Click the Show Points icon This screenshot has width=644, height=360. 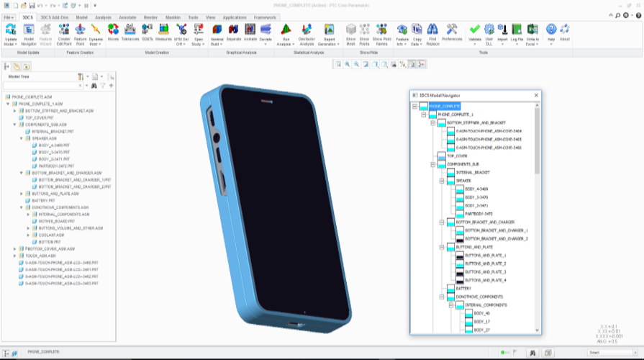coord(364,30)
